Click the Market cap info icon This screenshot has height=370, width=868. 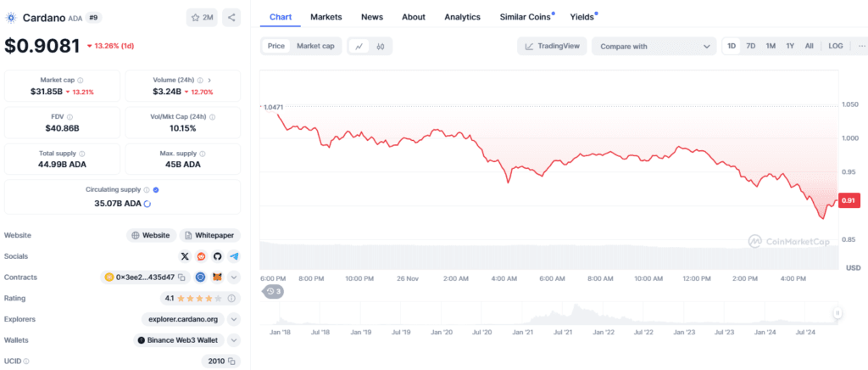[x=81, y=81]
